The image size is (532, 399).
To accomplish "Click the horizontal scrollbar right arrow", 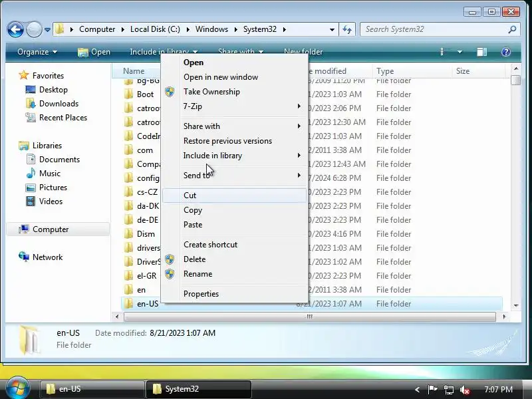I will (504, 317).
